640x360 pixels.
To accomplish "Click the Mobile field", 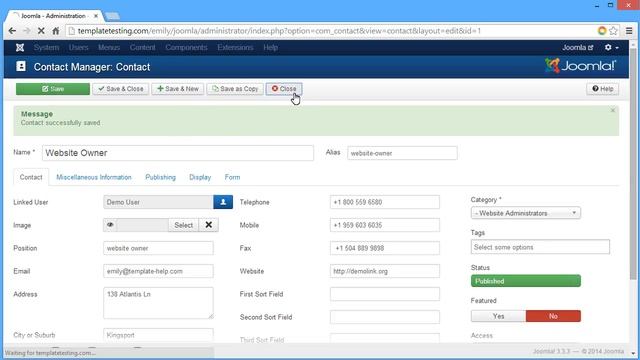I will pyautogui.click(x=384, y=225).
